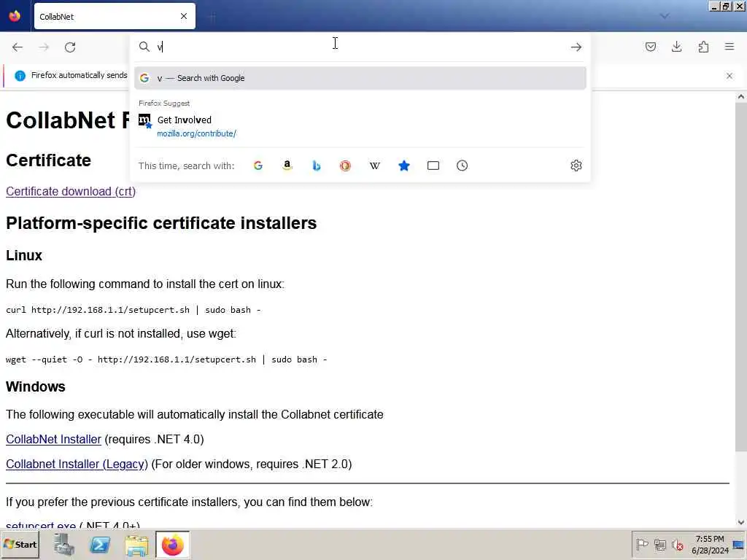The image size is (747, 560).
Task: Search this time with Bing
Action: pos(317,166)
